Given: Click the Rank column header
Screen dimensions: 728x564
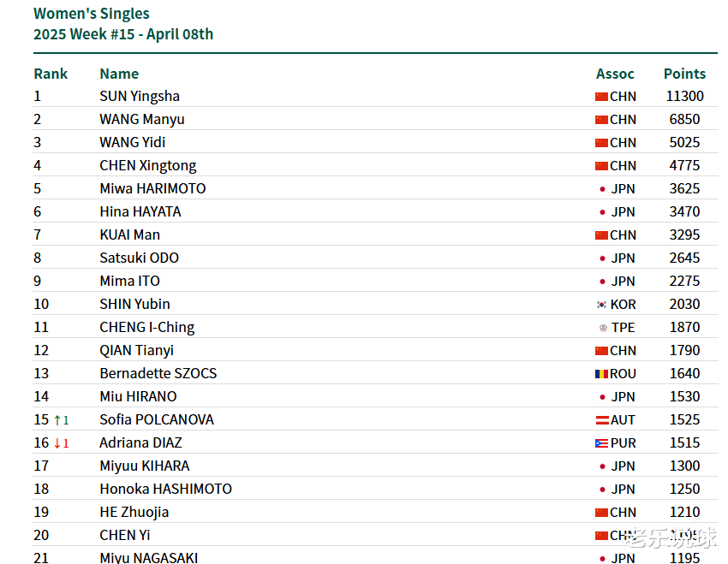Looking at the screenshot, I should point(51,74).
